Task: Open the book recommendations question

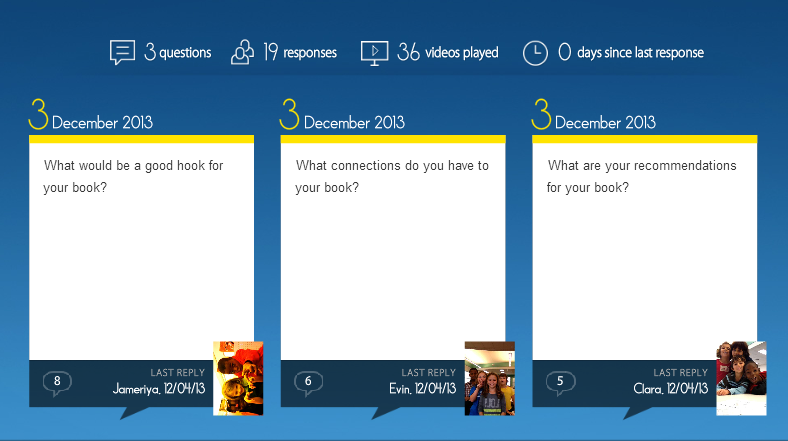Action: [x=641, y=176]
